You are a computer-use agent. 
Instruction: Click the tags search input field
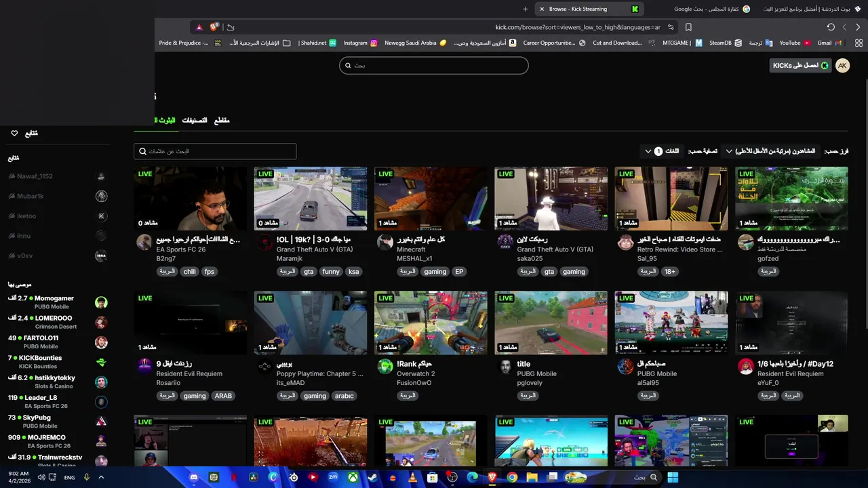pyautogui.click(x=215, y=151)
